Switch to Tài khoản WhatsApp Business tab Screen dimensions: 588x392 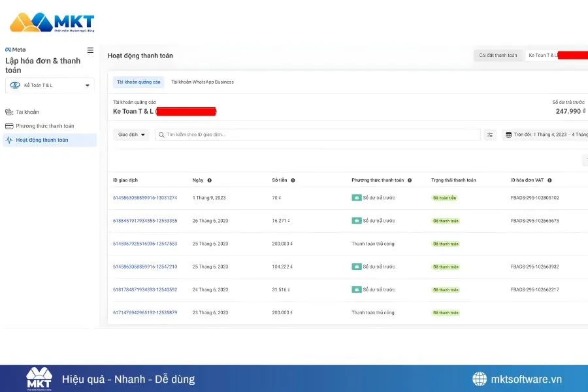click(x=203, y=82)
